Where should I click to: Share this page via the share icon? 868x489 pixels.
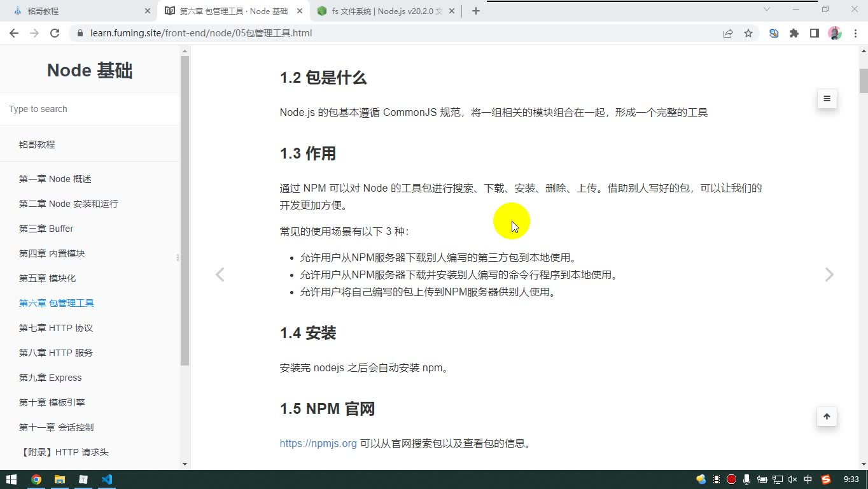pyautogui.click(x=728, y=33)
